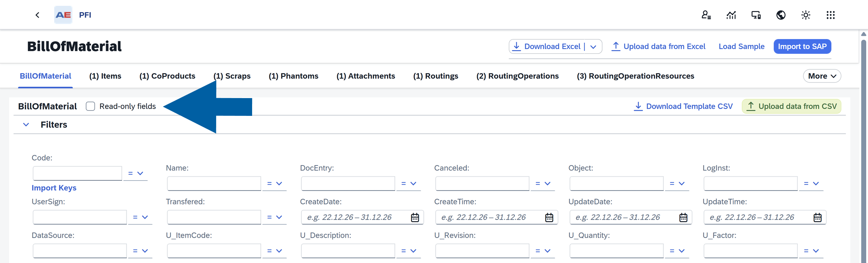Collapse the Filters section chevron

[x=26, y=124]
